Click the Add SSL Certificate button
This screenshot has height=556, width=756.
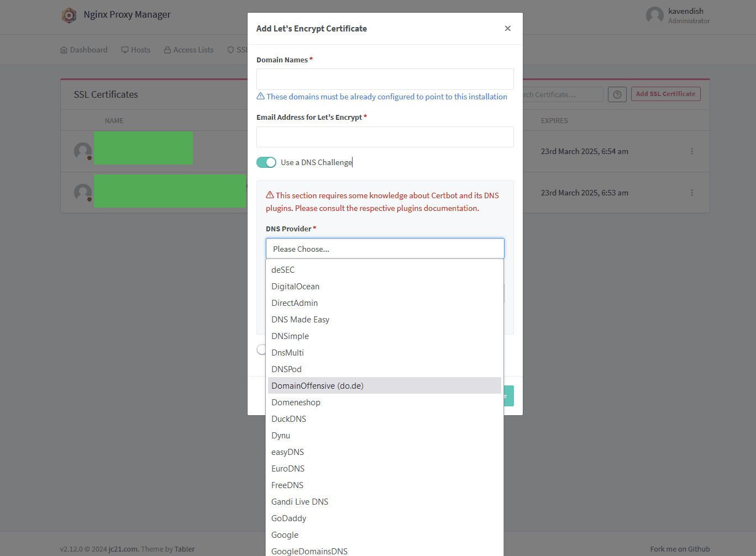(x=666, y=94)
